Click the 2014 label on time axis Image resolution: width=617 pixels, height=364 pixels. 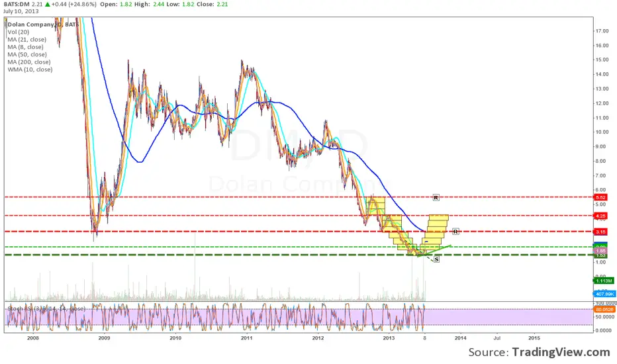tap(460, 338)
